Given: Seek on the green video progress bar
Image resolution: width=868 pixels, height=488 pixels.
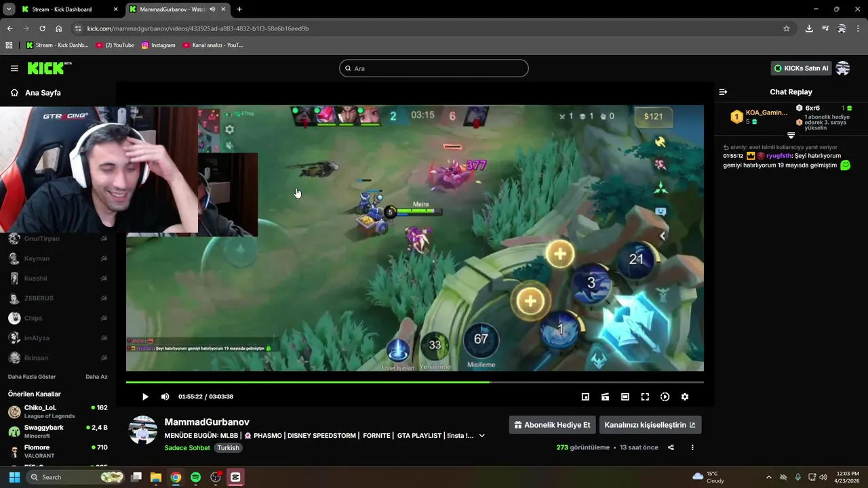Looking at the screenshot, I should pos(414,382).
